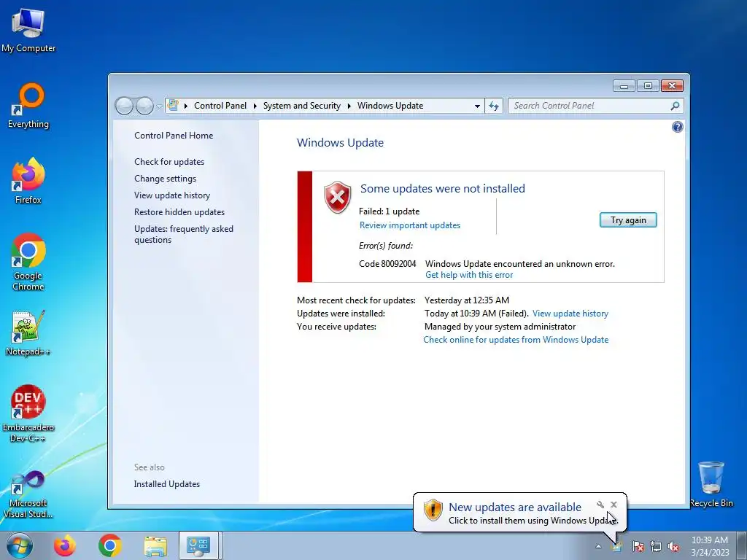Image resolution: width=747 pixels, height=560 pixels.
Task: Dismiss the New updates notification balloon
Action: point(614,505)
